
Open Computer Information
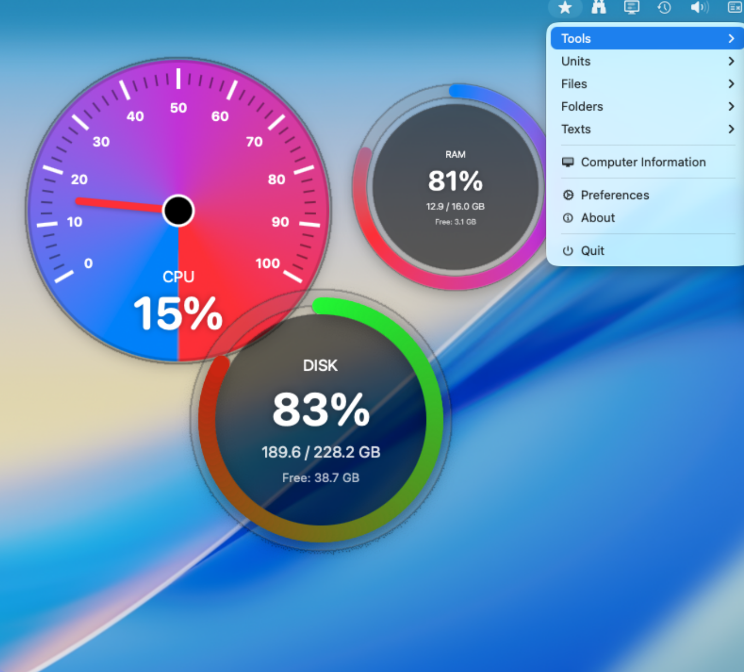[x=643, y=162]
